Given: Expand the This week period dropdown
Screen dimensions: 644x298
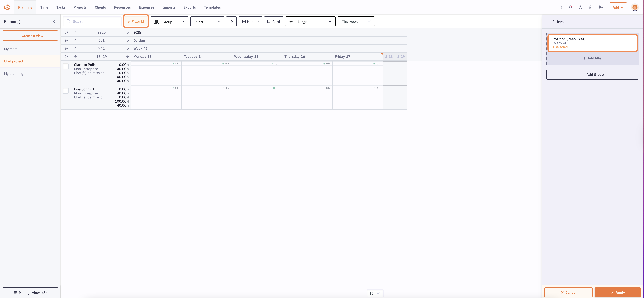Looking at the screenshot, I should click(356, 22).
